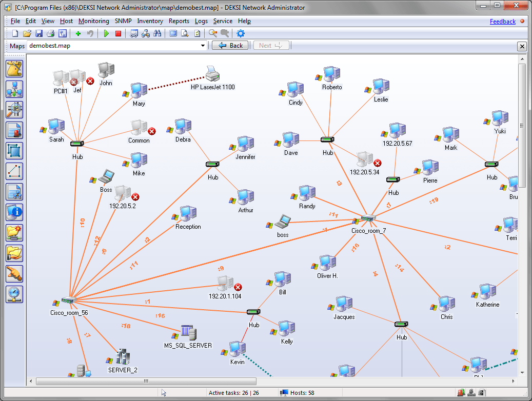Click the print icon in the toolbar
Screen dimensions: 532x401
click(x=51, y=33)
